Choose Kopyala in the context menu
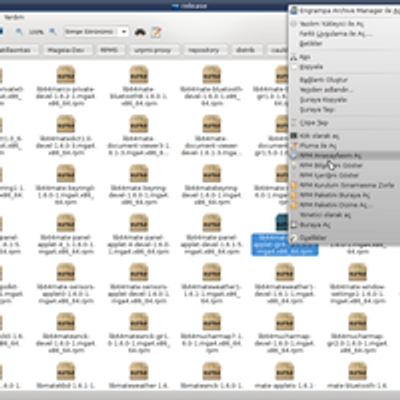 345,67
